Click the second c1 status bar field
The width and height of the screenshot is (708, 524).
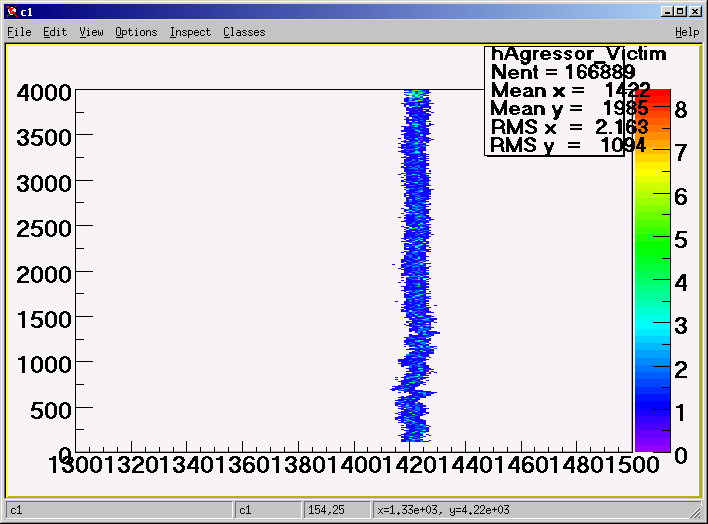click(268, 510)
